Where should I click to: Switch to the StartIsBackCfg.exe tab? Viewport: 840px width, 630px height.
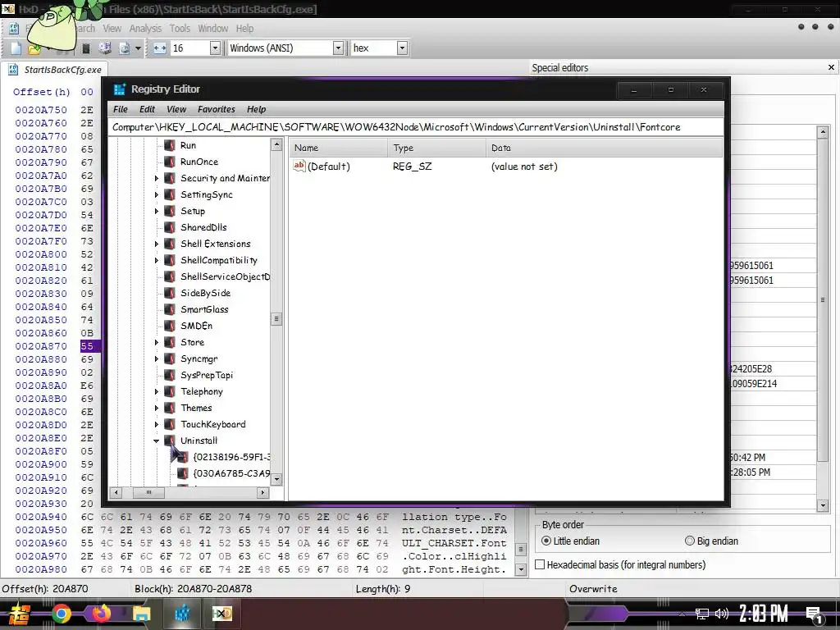tap(55, 70)
